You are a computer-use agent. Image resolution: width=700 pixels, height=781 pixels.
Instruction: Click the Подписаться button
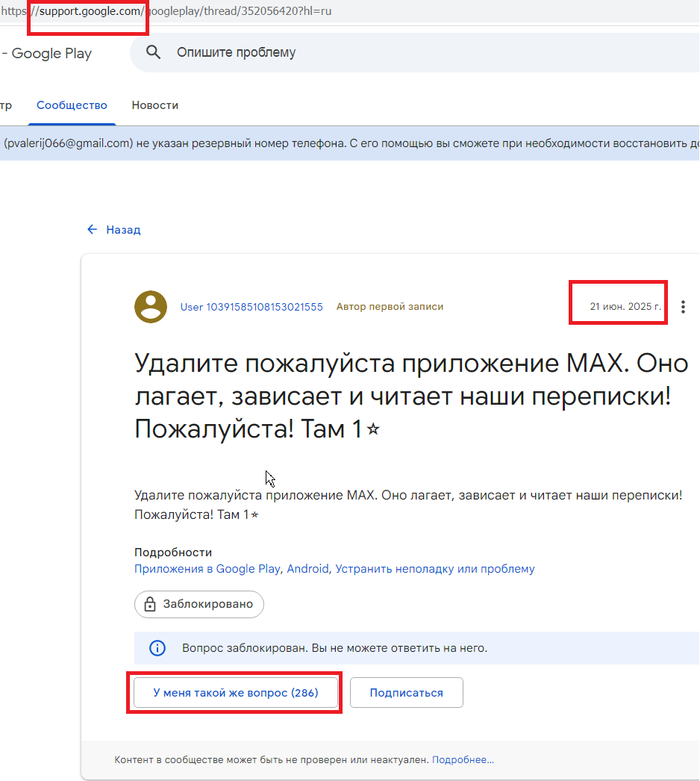(x=407, y=692)
